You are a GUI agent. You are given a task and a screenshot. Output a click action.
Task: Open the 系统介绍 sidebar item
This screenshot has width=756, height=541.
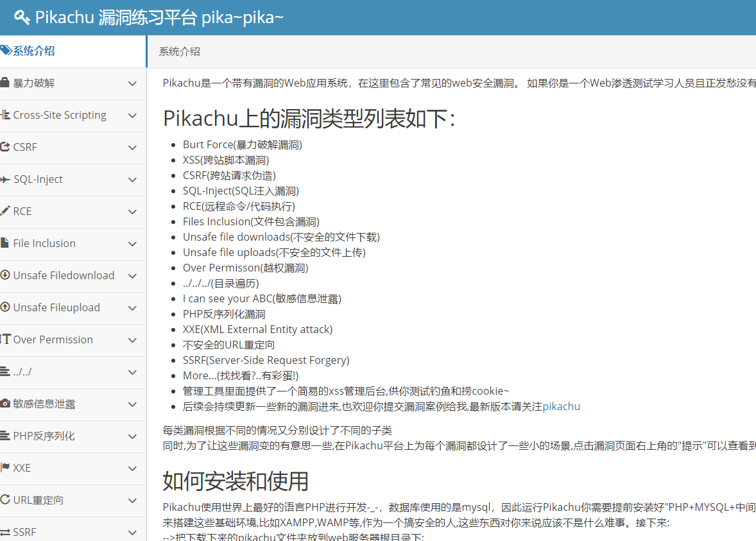tap(73, 51)
